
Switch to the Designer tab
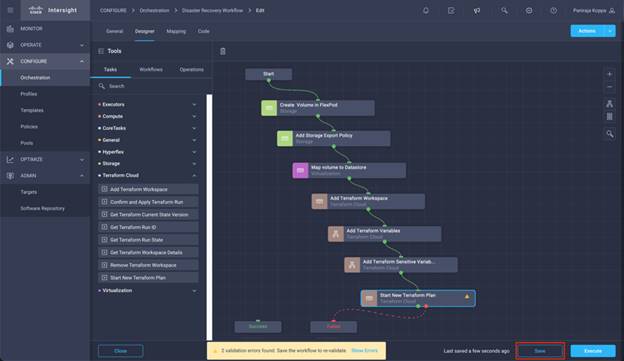coord(144,31)
